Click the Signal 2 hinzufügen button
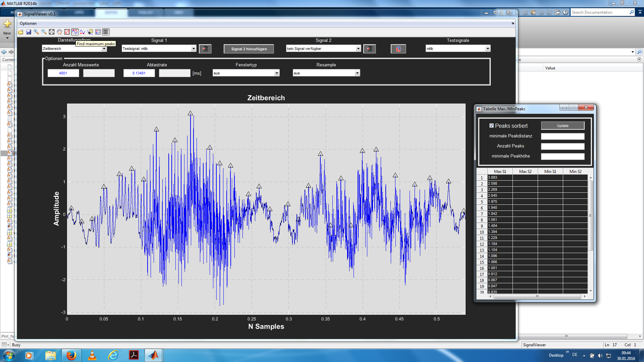 (x=249, y=49)
